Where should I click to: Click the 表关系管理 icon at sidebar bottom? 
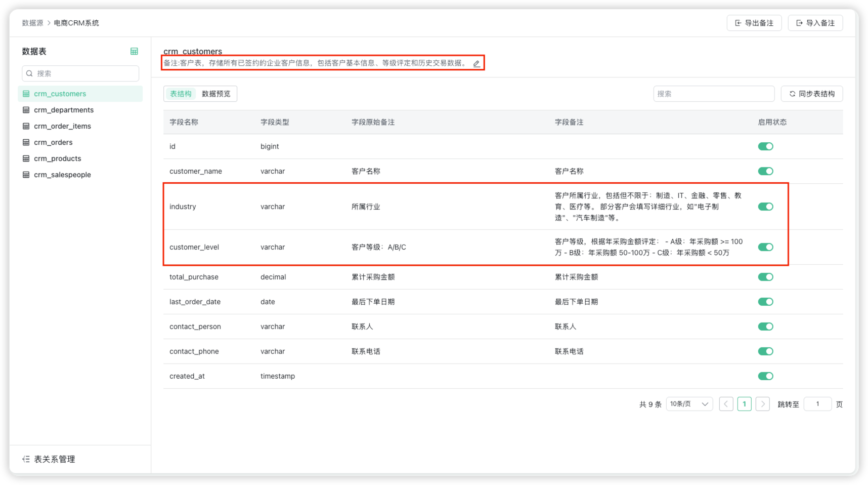pyautogui.click(x=26, y=459)
